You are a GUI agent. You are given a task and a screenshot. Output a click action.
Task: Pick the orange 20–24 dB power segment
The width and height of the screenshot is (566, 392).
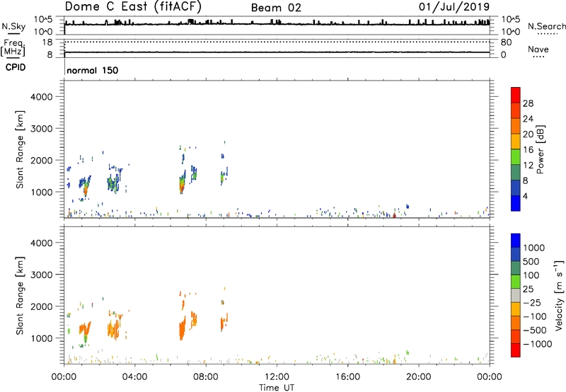(x=516, y=126)
